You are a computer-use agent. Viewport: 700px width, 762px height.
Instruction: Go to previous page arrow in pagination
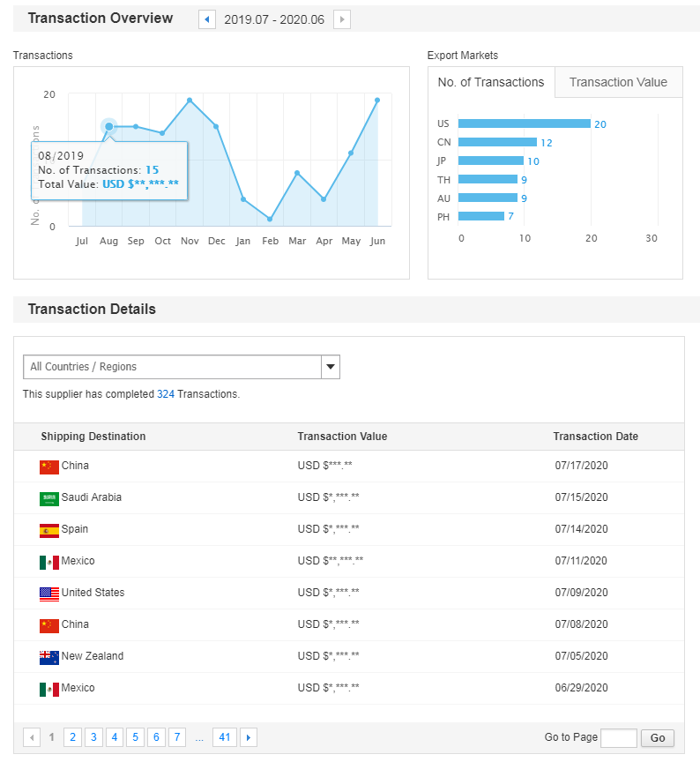click(x=32, y=737)
